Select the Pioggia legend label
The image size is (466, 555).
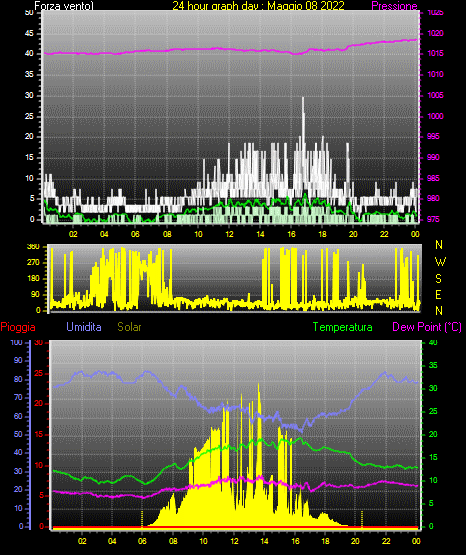click(18, 327)
